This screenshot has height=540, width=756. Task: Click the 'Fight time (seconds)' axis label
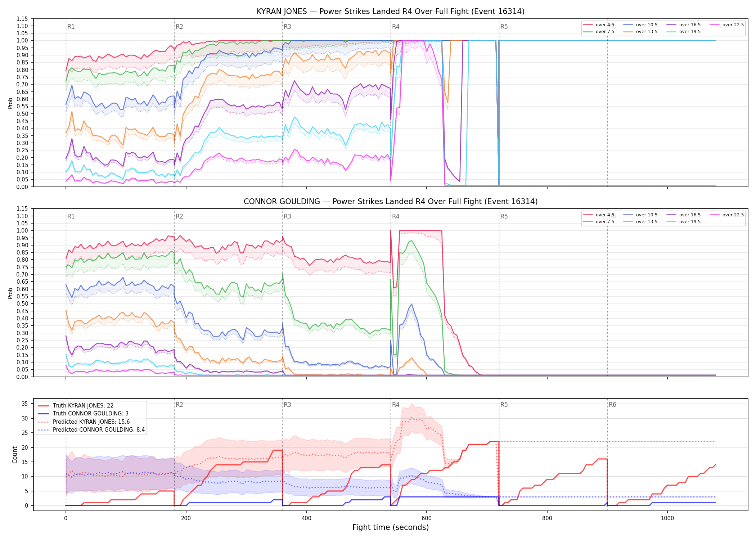pyautogui.click(x=391, y=527)
